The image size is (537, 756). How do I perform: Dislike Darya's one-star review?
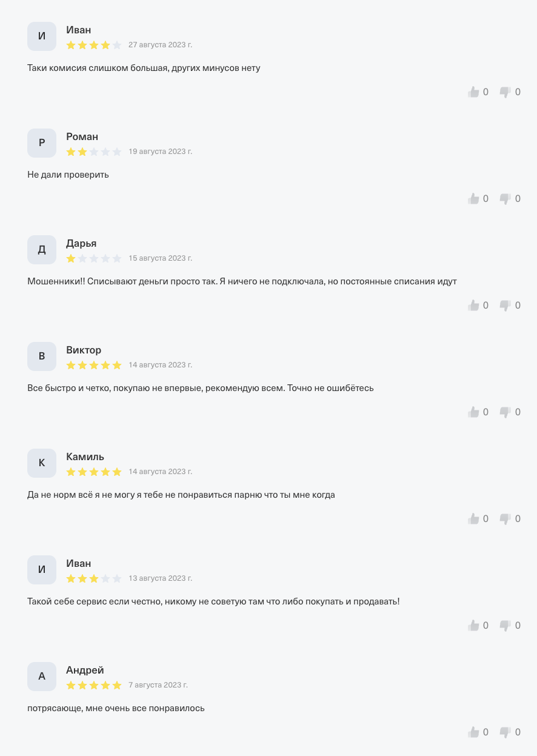(x=505, y=306)
